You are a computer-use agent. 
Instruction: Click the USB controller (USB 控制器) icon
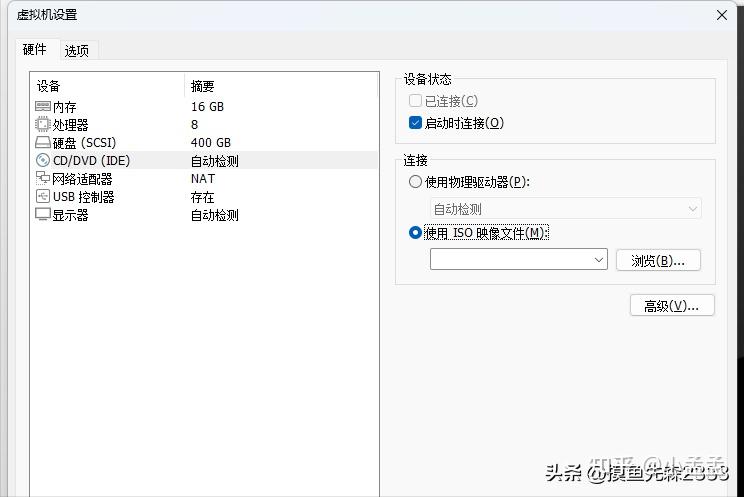click(x=43, y=197)
